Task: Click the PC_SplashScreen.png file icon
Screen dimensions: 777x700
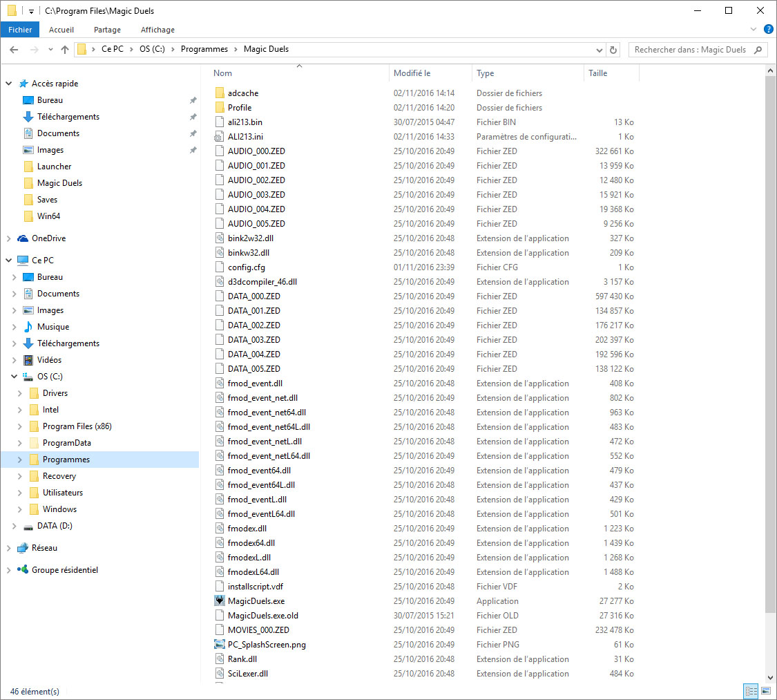Action: click(220, 645)
